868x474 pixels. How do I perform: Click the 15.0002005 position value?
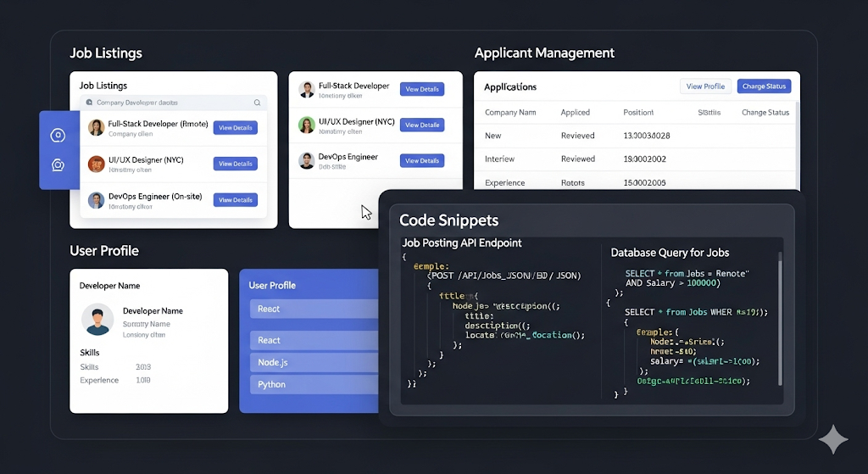(x=644, y=183)
